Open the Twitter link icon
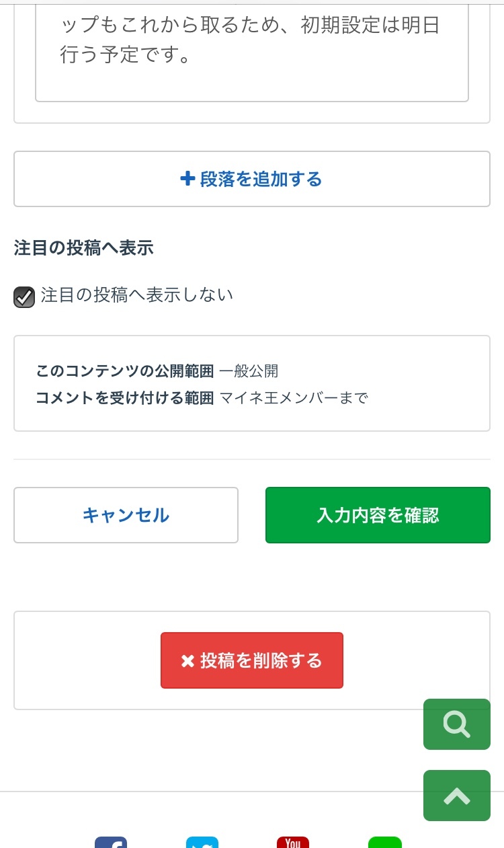 coord(202,843)
